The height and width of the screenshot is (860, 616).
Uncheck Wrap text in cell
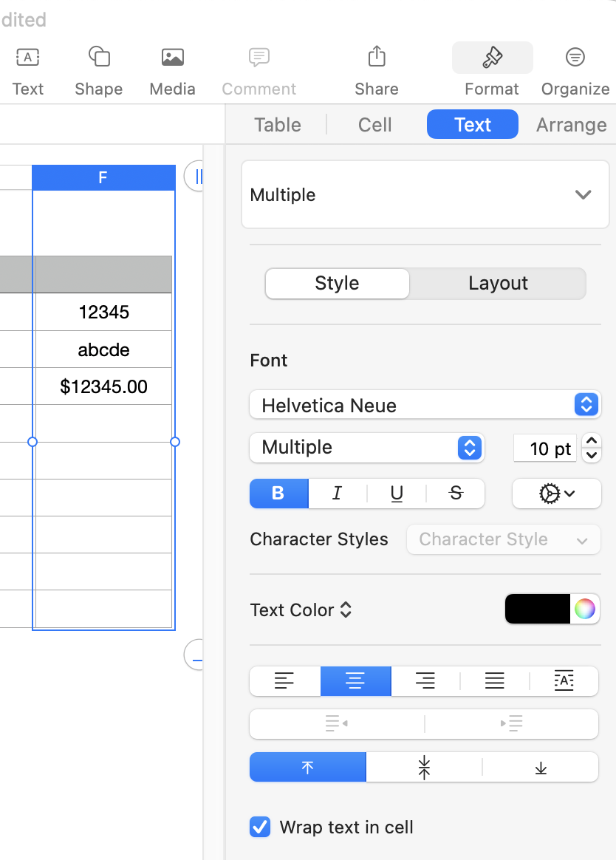click(x=259, y=827)
